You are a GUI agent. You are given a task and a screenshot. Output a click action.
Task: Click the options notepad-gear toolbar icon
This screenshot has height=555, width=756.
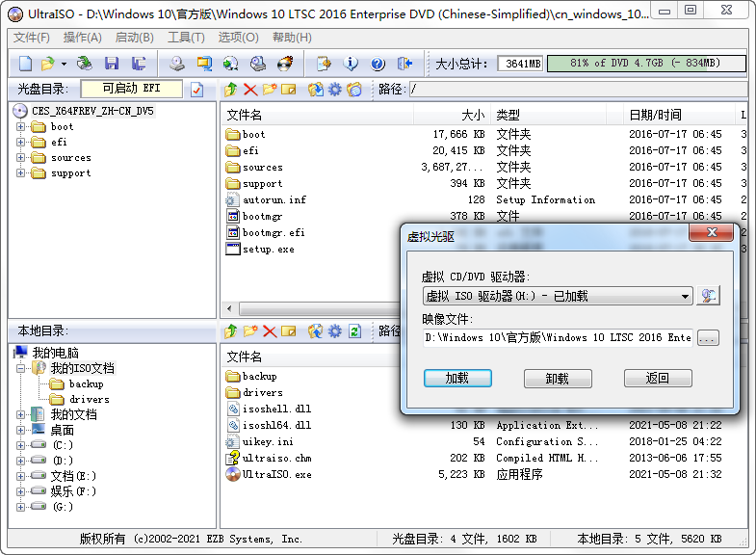pos(324,64)
